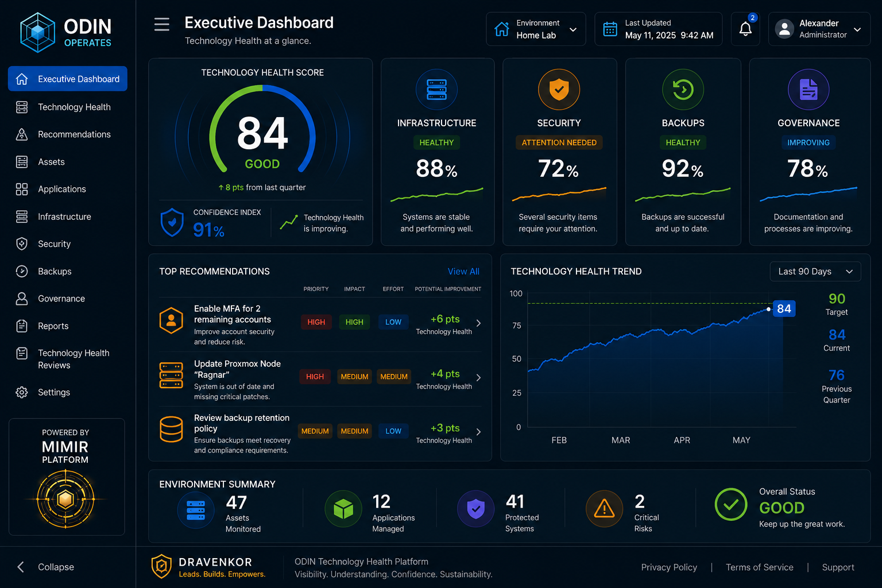Screen dimensions: 882x588
Task: Open the Privacy Policy link
Action: coord(669,567)
